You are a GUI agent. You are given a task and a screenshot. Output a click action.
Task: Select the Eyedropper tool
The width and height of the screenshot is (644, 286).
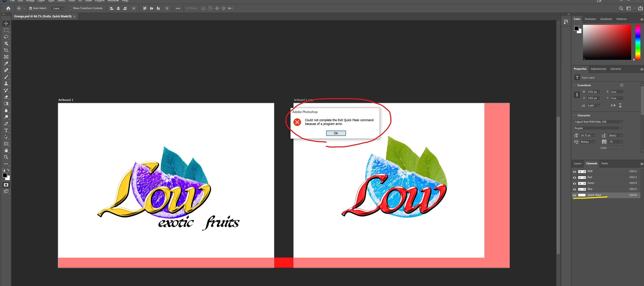6,64
